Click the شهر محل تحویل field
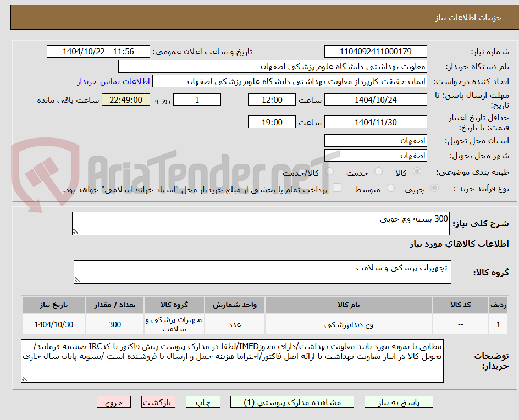Viewport: 519px width, 420px height. point(376,156)
